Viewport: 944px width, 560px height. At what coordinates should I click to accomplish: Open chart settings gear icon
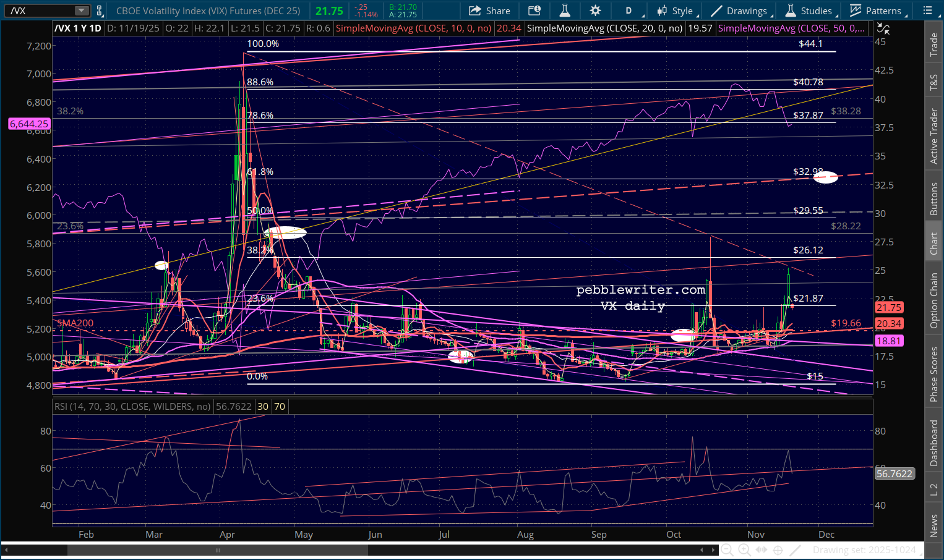595,11
